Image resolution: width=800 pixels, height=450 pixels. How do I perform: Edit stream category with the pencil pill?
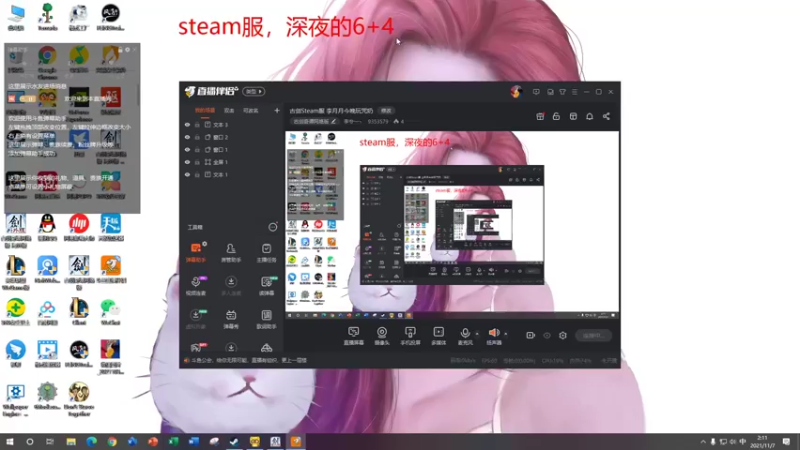pos(314,121)
